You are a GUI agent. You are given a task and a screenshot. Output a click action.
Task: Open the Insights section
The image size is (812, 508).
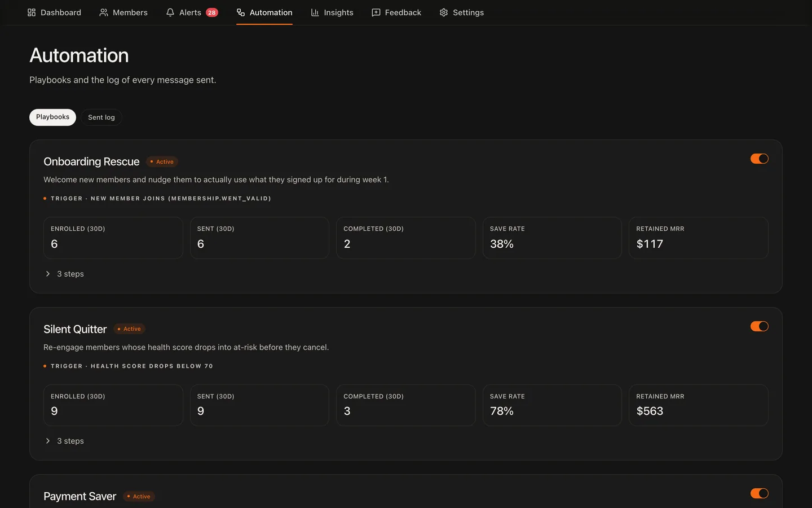332,12
